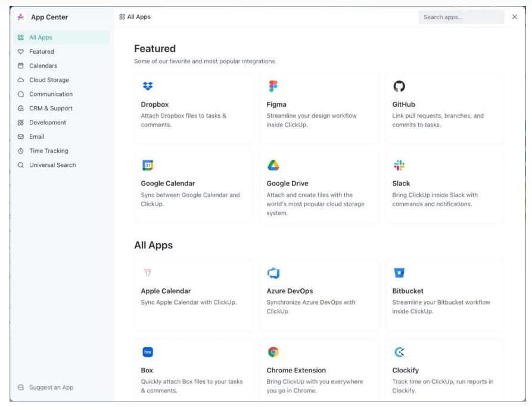Open the Apple Calendar app title
Viewport: 532px width, 407px height.
(166, 291)
